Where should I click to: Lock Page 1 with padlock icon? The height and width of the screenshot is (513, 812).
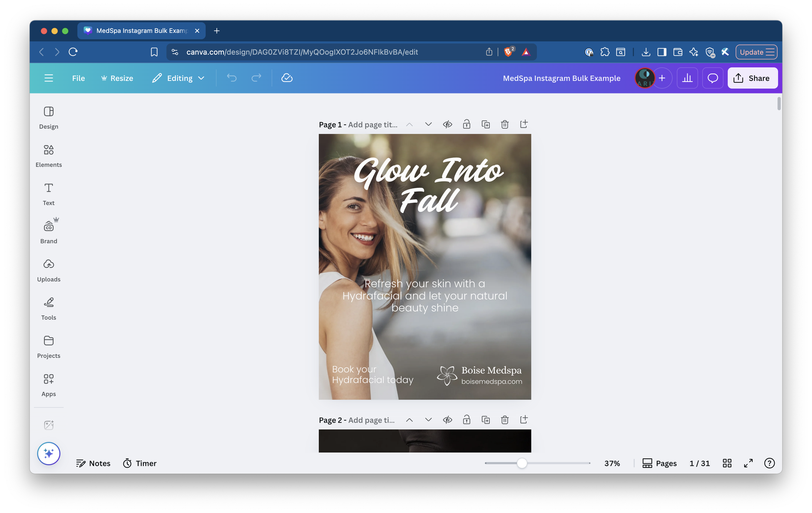click(466, 124)
